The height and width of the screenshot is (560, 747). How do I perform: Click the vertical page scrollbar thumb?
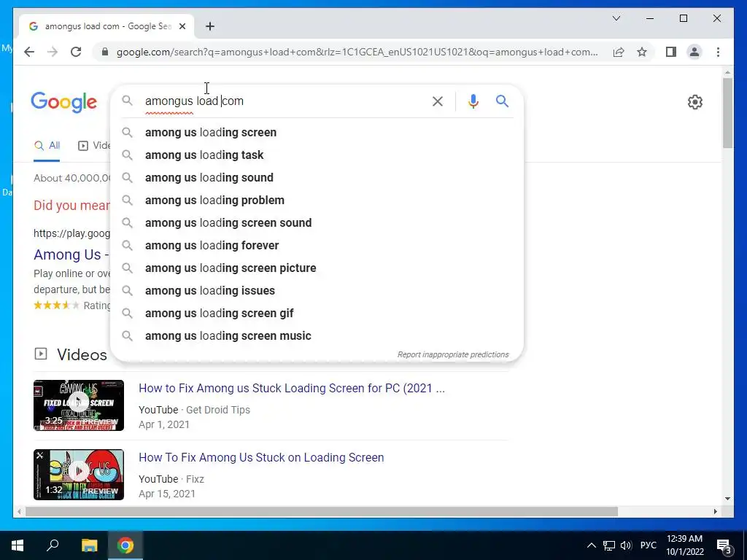727,112
